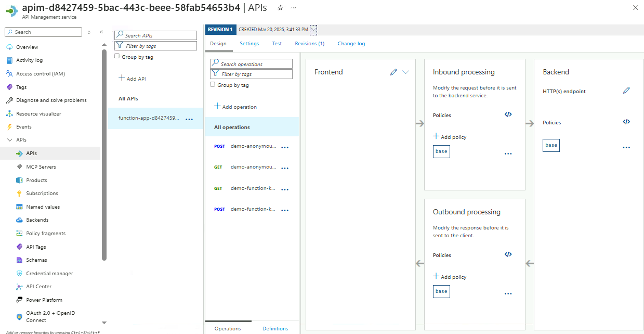644x334 pixels.
Task: Open Named values in the sidebar
Action: pos(43,207)
